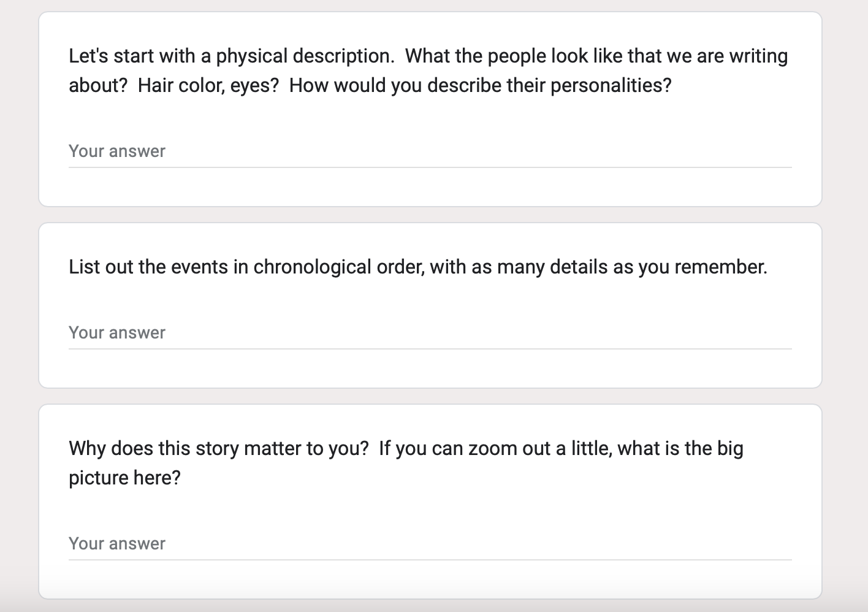
Task: Click the 'Your answer' placeholder below the chronological order question
Action: [x=117, y=333]
